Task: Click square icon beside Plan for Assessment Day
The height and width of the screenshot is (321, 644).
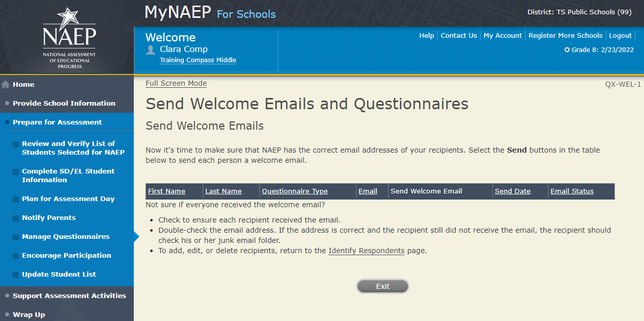Action: tap(16, 200)
